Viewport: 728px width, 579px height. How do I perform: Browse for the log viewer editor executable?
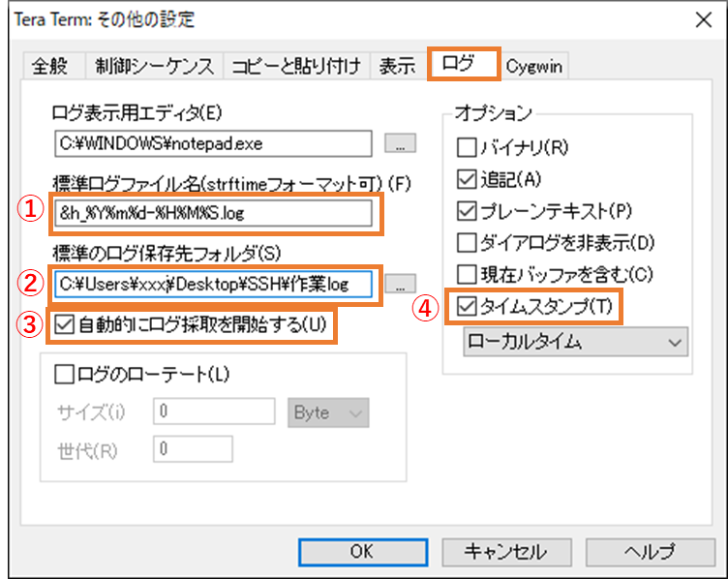click(400, 143)
